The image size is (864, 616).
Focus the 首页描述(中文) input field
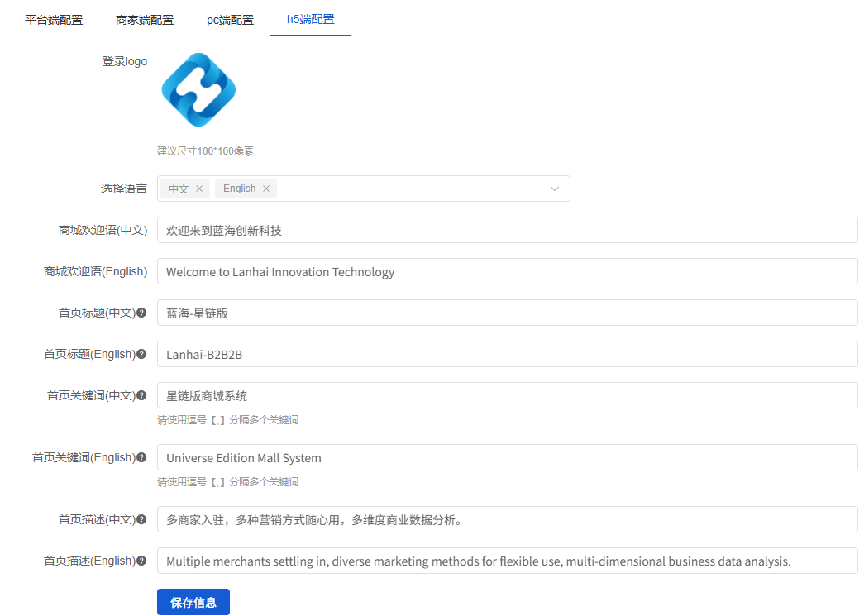(x=507, y=519)
